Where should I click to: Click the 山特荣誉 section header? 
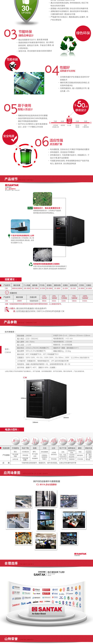pos(46,639)
